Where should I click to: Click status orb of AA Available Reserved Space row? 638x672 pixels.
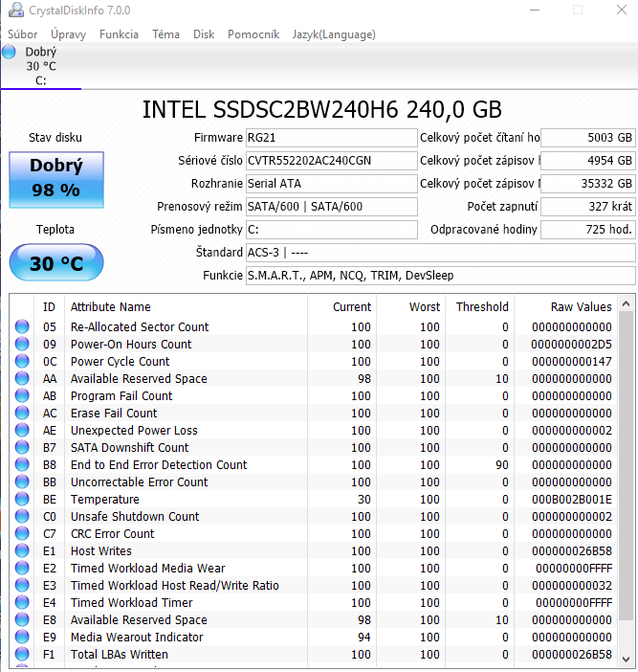click(22, 378)
